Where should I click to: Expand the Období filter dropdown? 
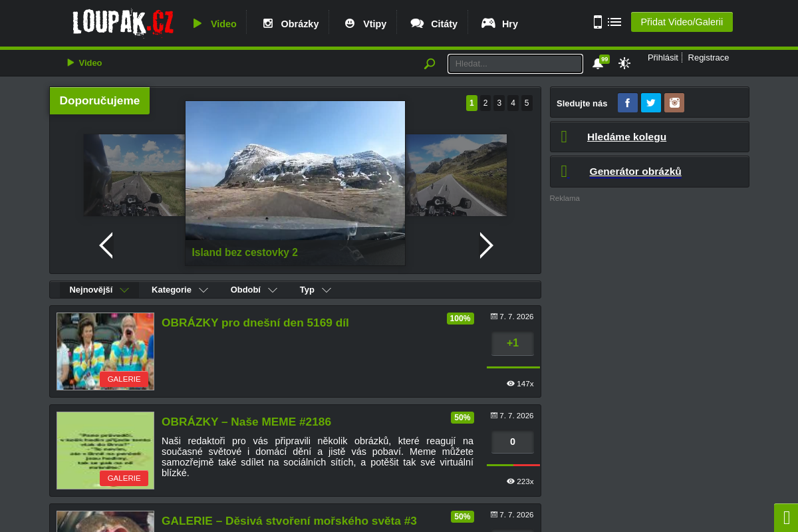point(254,290)
